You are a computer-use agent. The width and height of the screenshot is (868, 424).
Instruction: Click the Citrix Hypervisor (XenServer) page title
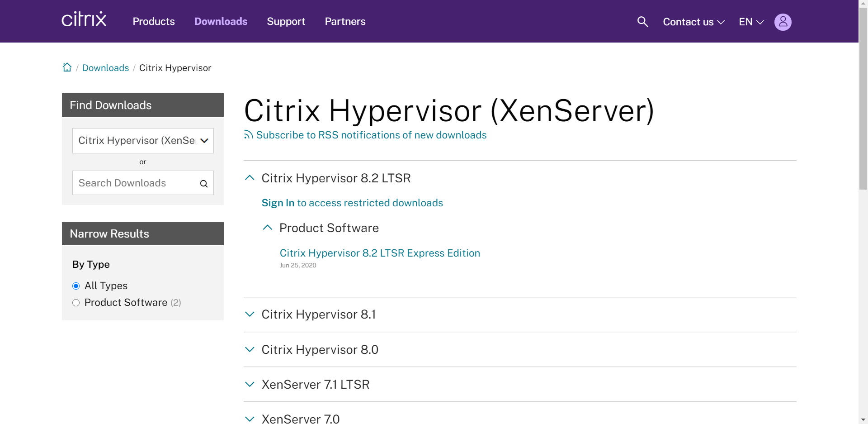pos(449,110)
